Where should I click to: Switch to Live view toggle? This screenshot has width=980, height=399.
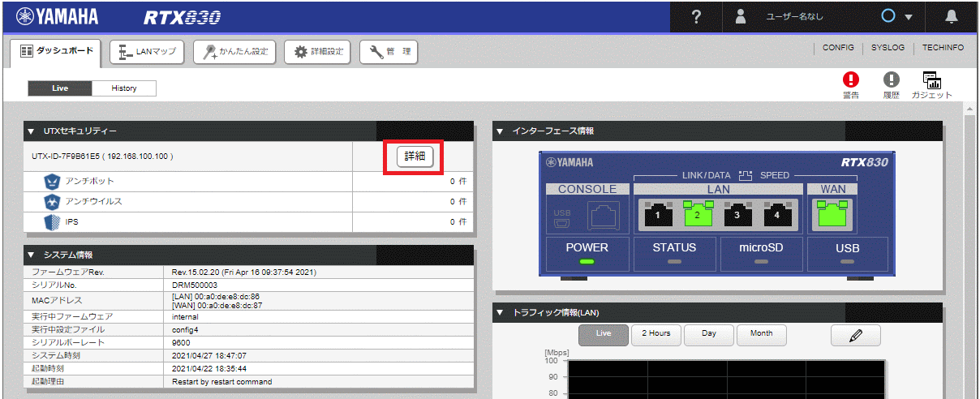[x=60, y=88]
